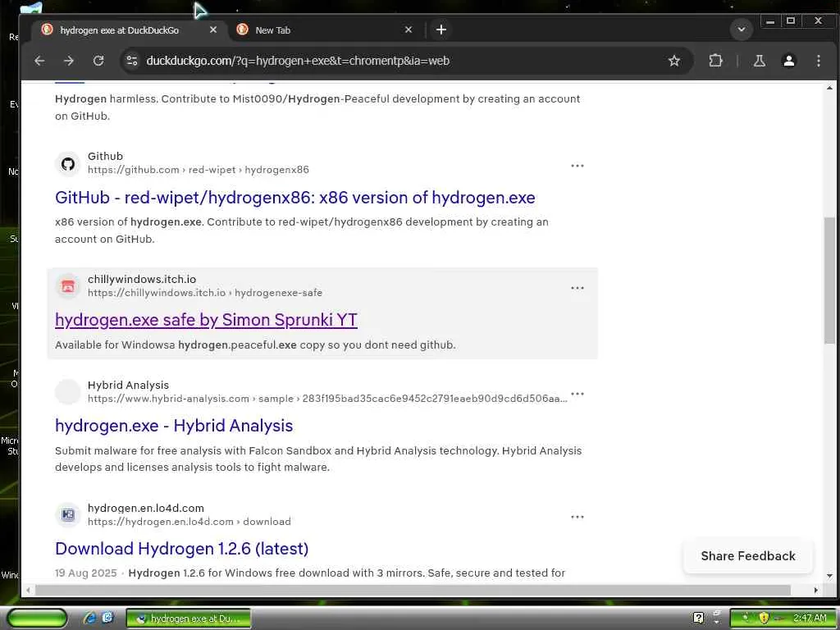
Task: Open Chrome three-dot menu
Action: (x=818, y=61)
